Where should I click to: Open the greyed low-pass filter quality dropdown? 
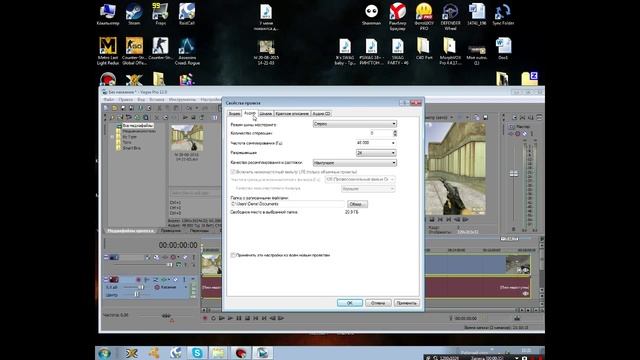coord(368,189)
